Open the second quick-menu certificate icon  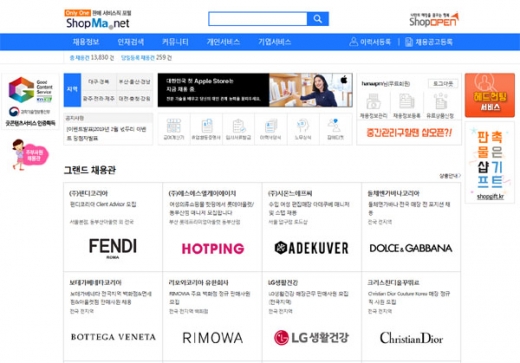206,129
